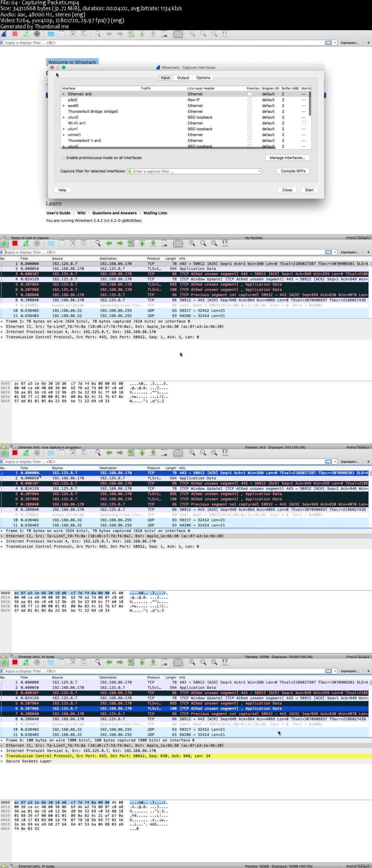Click Zoom out icon in third frame toolbar
The image size is (372, 868).
coord(203,453)
